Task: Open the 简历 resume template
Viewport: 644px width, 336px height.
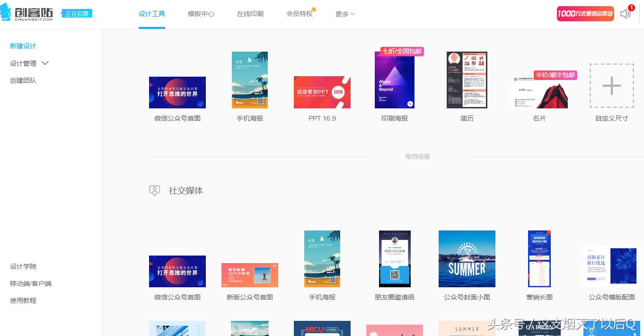Action: point(467,80)
